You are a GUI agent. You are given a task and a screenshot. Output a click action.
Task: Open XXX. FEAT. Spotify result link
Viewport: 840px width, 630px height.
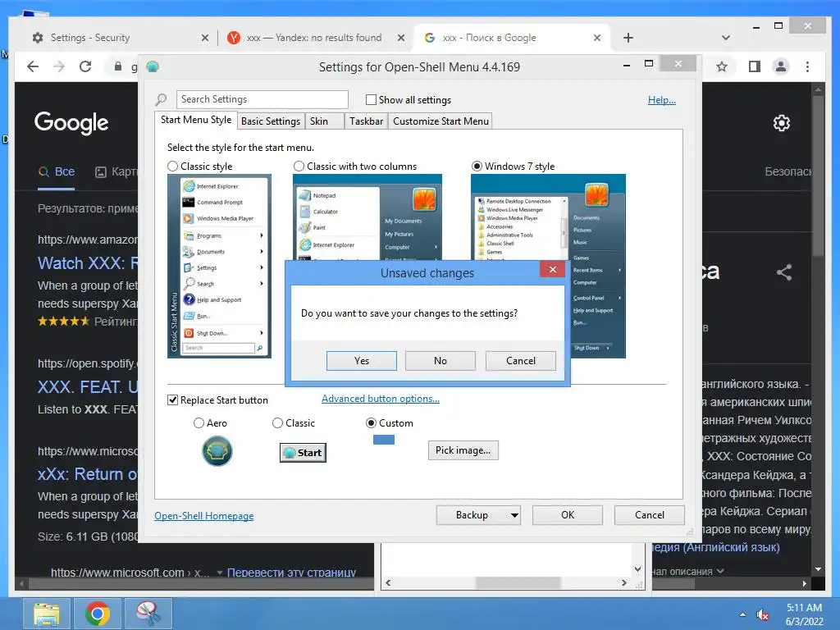87,387
